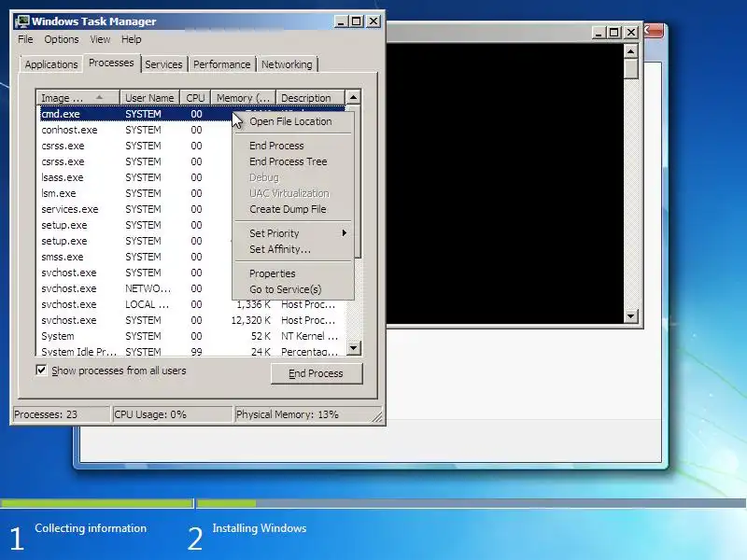
Task: Click scroll up arrow in command prompt window
Action: (x=631, y=51)
